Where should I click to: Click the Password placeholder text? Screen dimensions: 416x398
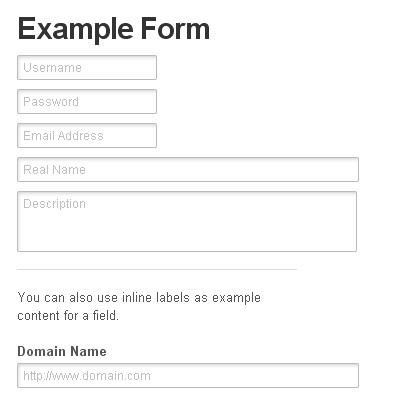pos(51,102)
